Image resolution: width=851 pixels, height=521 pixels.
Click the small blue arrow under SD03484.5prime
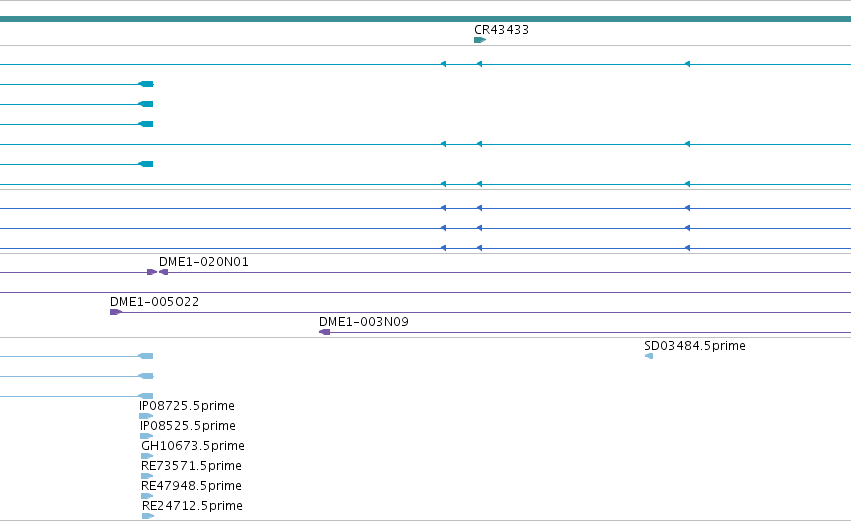(649, 356)
